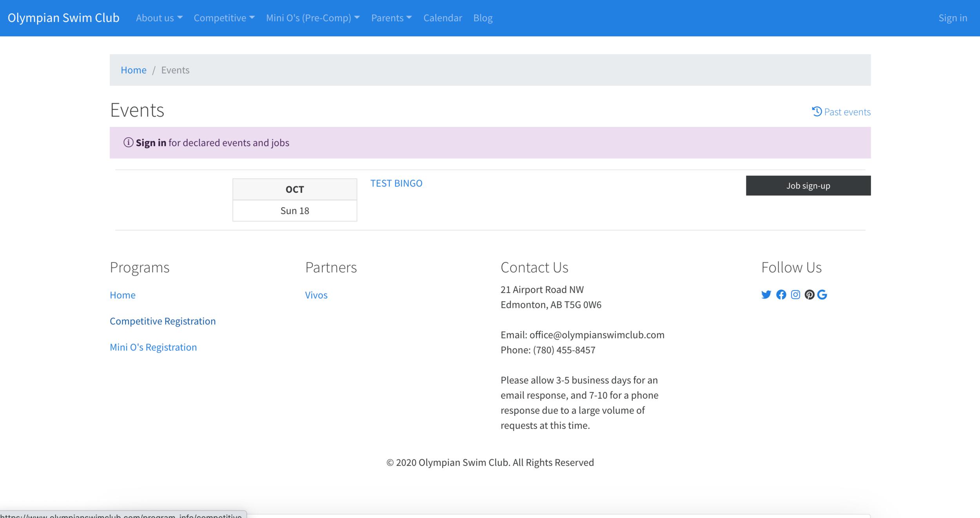Open the Mini O's (Pre-Comp) dropdown
The height and width of the screenshot is (518, 980).
click(x=312, y=18)
